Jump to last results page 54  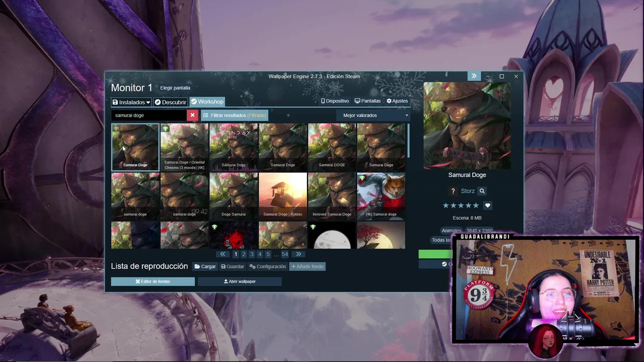pos(285,254)
